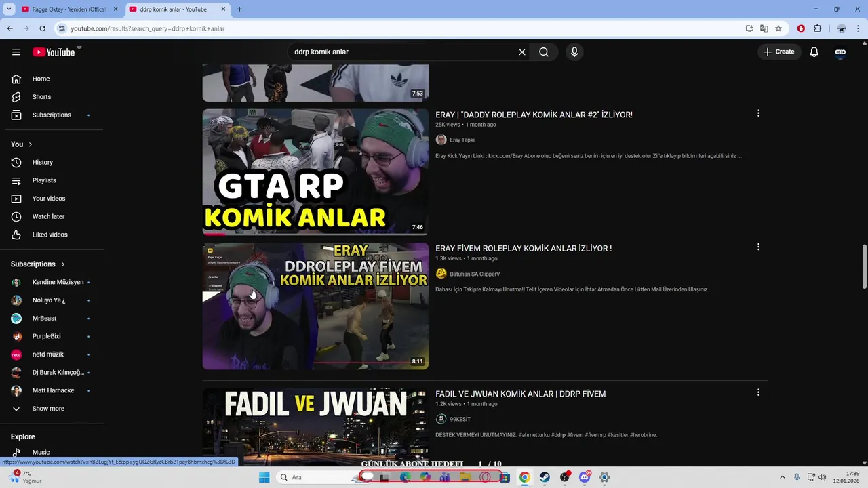Open the Chrome profile avatar
This screenshot has width=868, height=488.
[842, 28]
